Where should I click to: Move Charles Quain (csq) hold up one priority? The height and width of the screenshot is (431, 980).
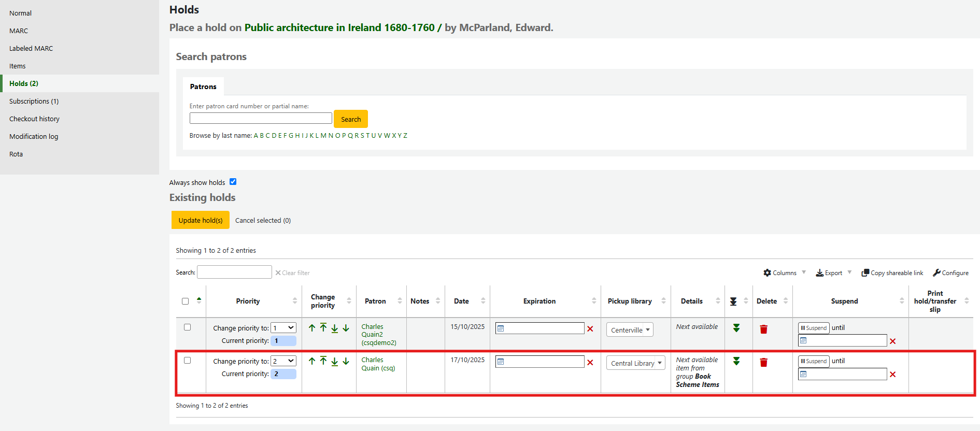pos(312,361)
